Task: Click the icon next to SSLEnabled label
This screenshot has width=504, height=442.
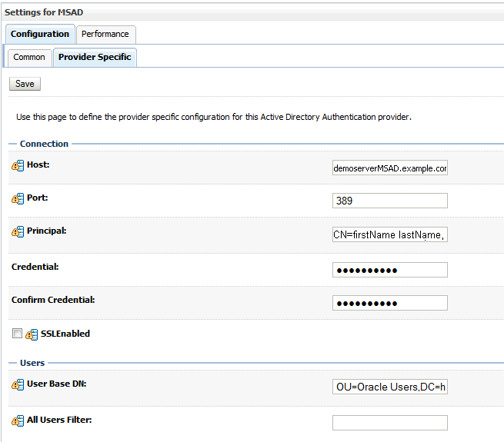Action: [32, 334]
